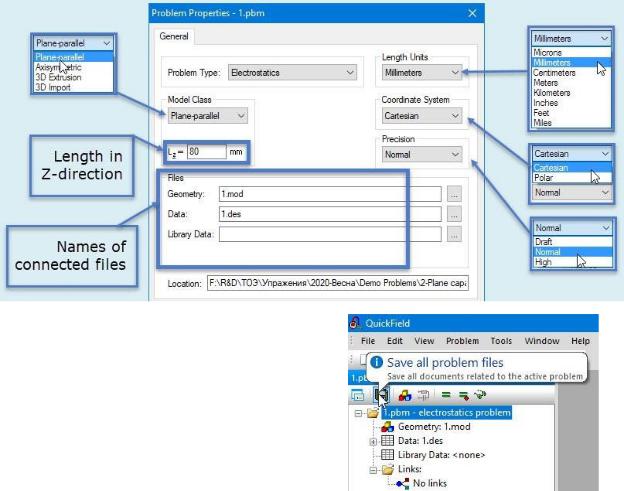
Task: Select the General tab
Action: click(174, 37)
